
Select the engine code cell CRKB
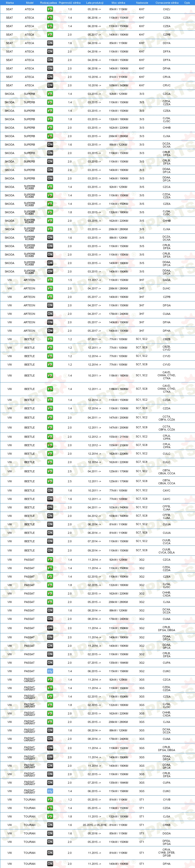point(167,825)
